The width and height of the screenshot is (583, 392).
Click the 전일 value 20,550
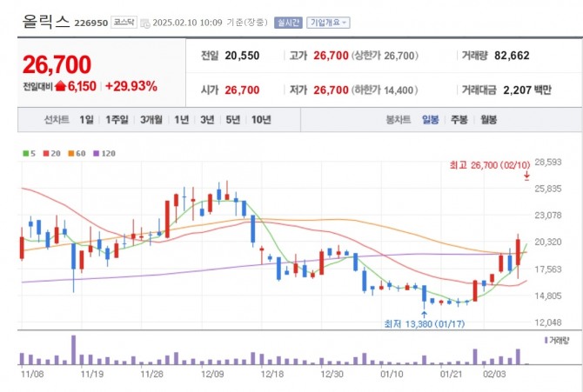coord(242,56)
